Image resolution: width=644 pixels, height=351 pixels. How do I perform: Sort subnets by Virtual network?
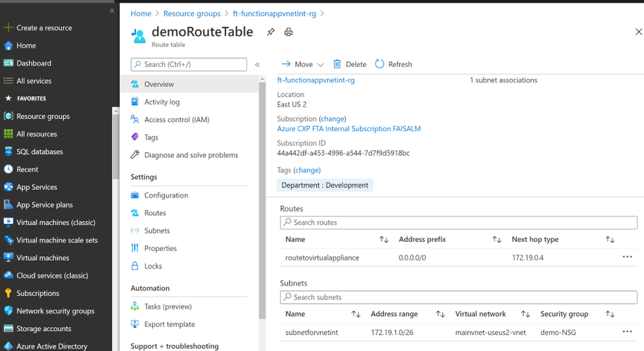pyautogui.click(x=525, y=314)
